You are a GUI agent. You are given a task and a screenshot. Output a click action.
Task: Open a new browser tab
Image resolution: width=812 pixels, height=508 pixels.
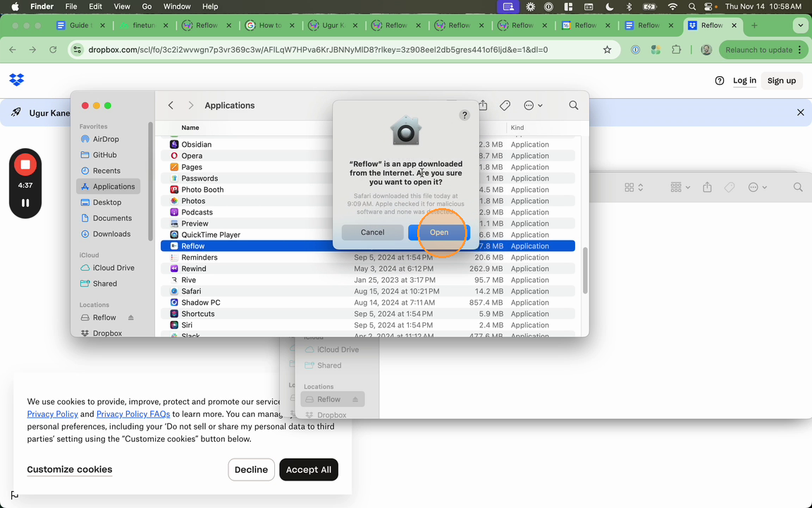pyautogui.click(x=754, y=25)
